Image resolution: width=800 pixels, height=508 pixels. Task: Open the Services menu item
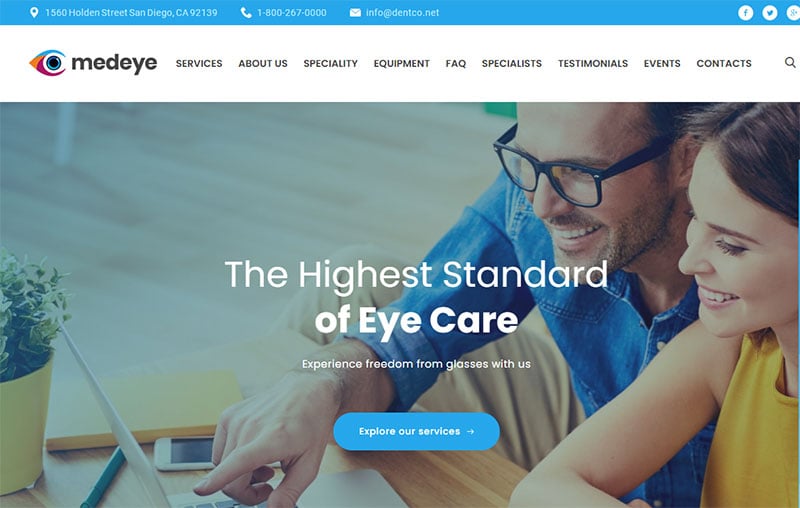199,63
